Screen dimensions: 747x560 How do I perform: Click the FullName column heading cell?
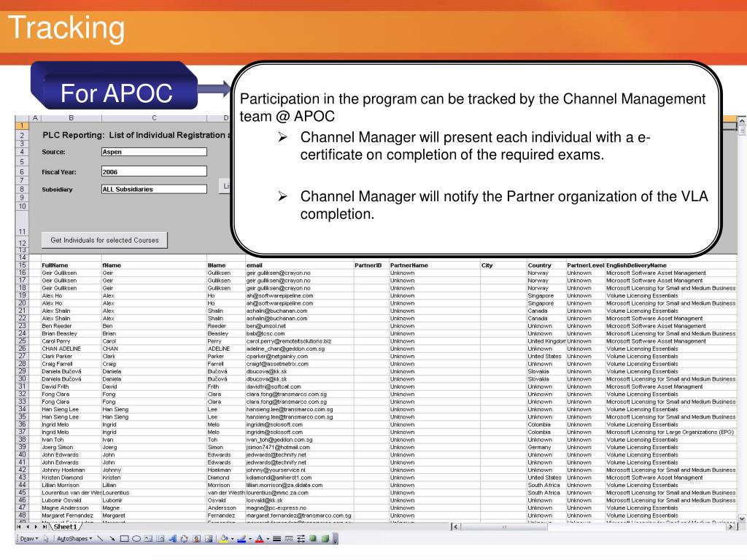point(71,265)
